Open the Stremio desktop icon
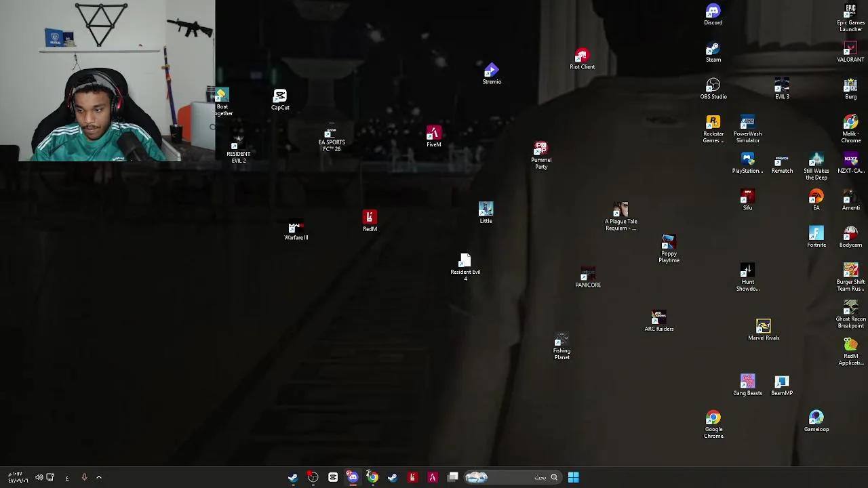This screenshot has width=868, height=488. [x=492, y=75]
